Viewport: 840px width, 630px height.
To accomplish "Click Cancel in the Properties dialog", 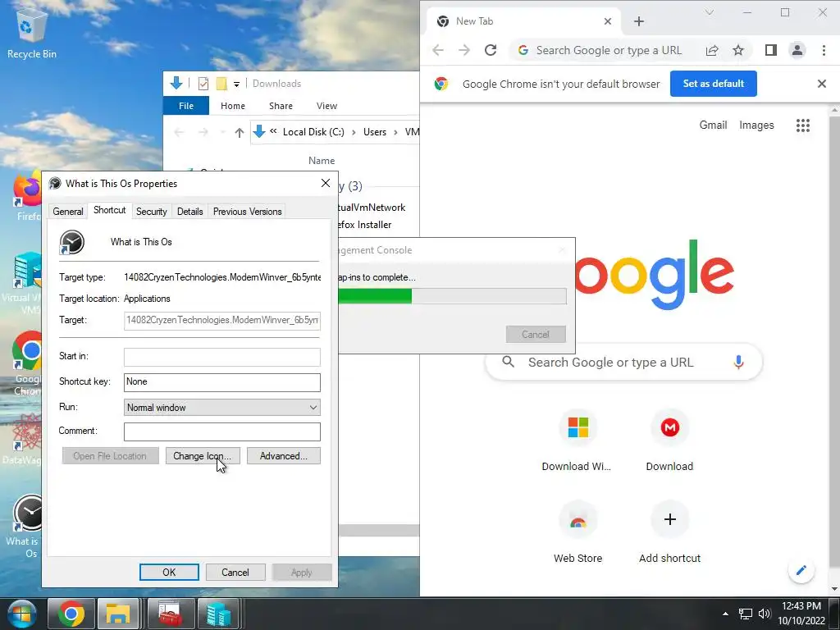I will coord(235,572).
